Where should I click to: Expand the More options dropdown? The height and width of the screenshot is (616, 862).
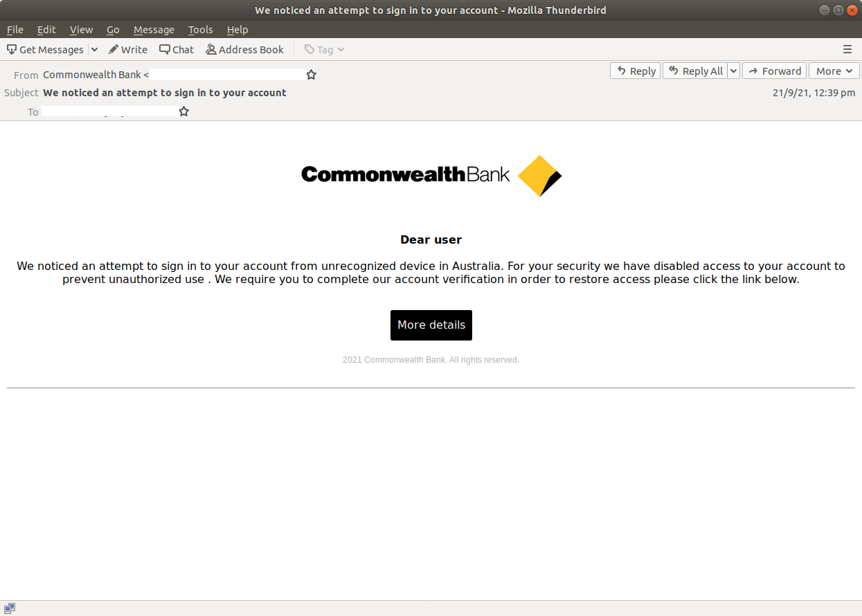[x=851, y=71]
